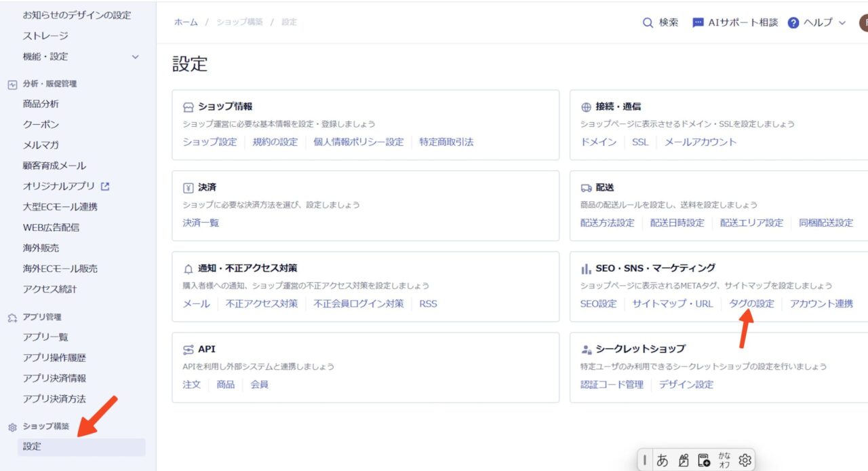The width and height of the screenshot is (868, 471).
Task: Open AIサポート相談 chat icon
Action: click(x=698, y=22)
